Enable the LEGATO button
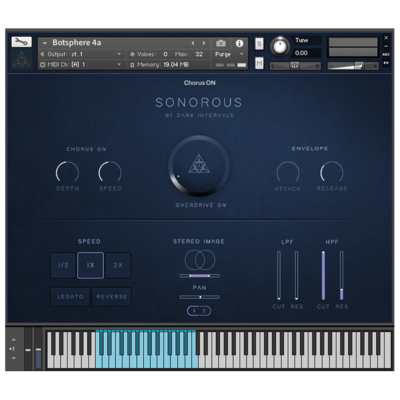The width and height of the screenshot is (400, 400). pyautogui.click(x=70, y=297)
